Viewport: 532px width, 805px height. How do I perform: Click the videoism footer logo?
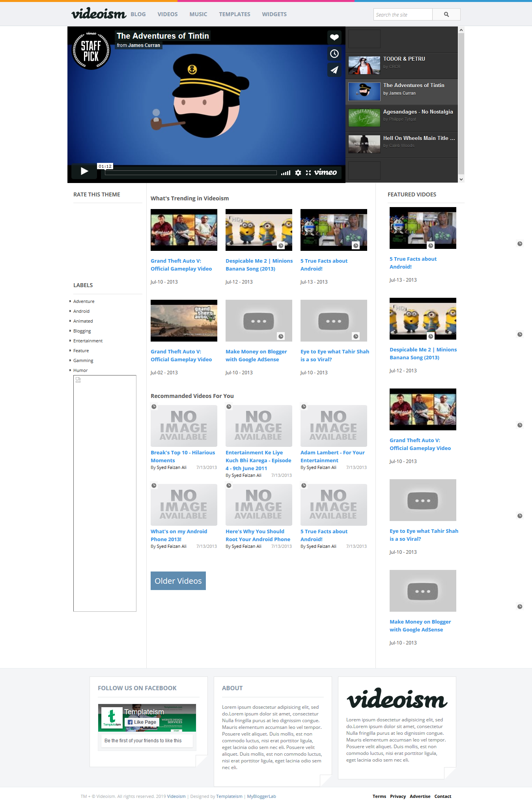click(x=397, y=698)
